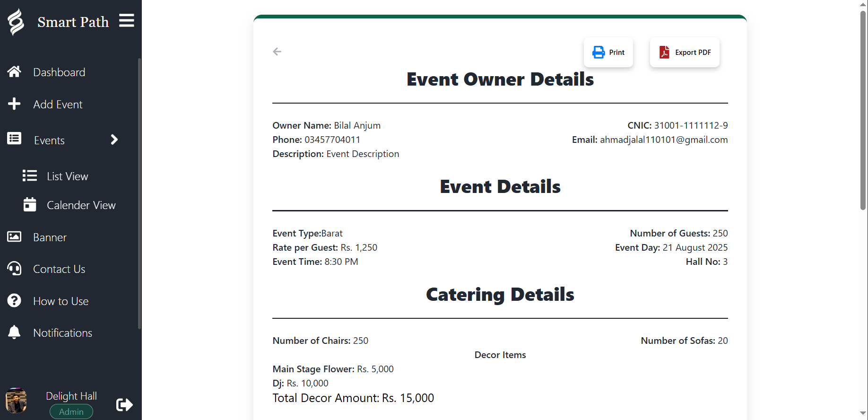Screen dimensions: 868x420
Task: Expand the Events chevron arrow
Action: coord(114,140)
